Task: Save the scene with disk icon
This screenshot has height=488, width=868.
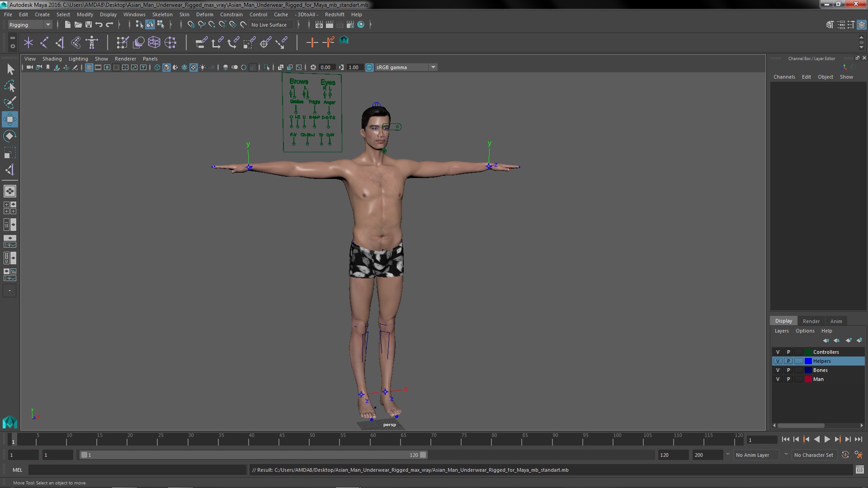Action: (89, 24)
